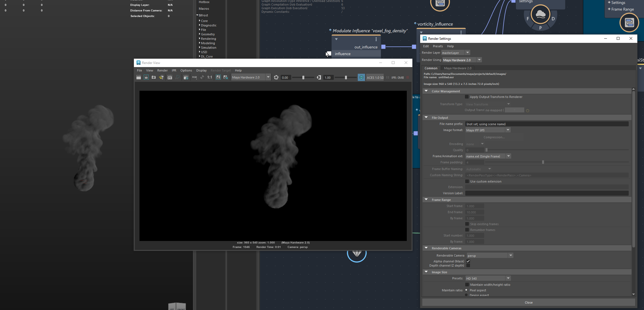Screen dimensions: 644x310
Task: Start an IPR render
Action: click(170, 77)
